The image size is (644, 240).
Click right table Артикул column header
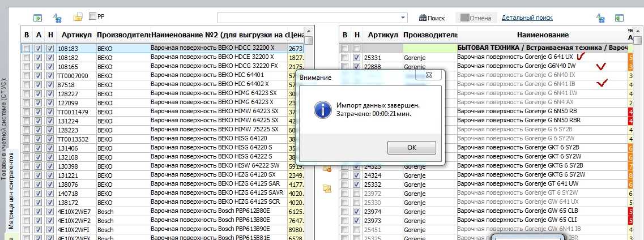(382, 35)
